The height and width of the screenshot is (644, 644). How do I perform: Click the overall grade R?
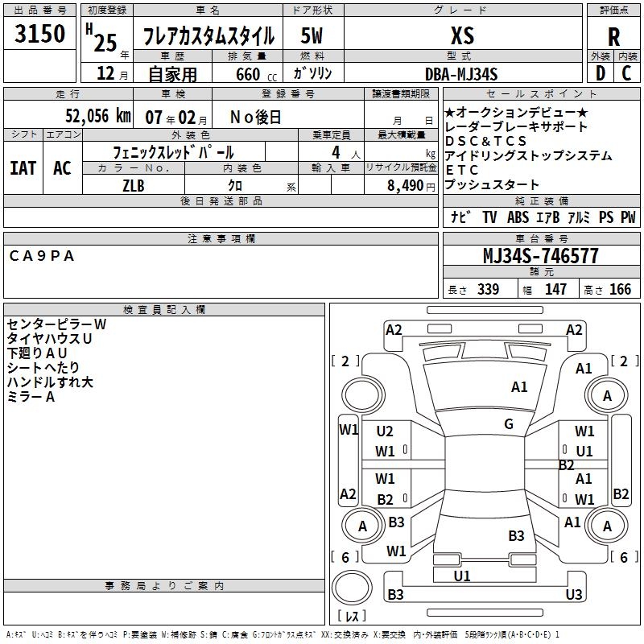click(613, 36)
